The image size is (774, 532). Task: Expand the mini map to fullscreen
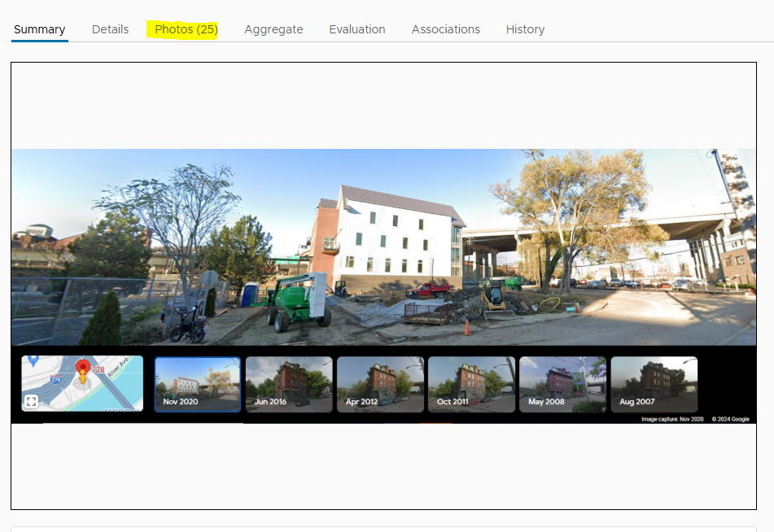point(31,401)
